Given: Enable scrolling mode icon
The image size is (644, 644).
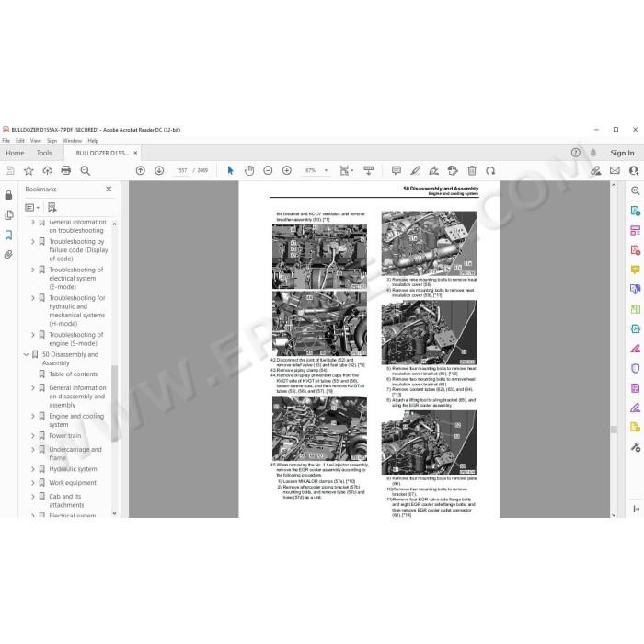Looking at the screenshot, I should coord(368,170).
